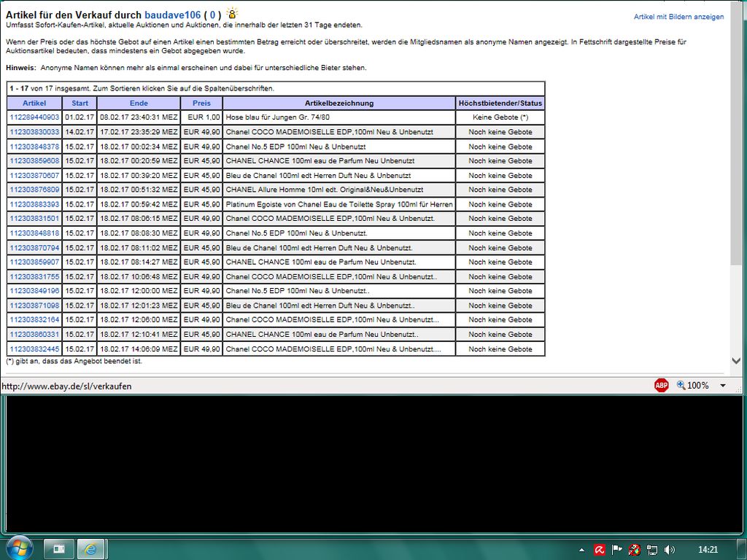Click the Avira antivirus tray icon
The image size is (747, 560).
[x=600, y=550]
